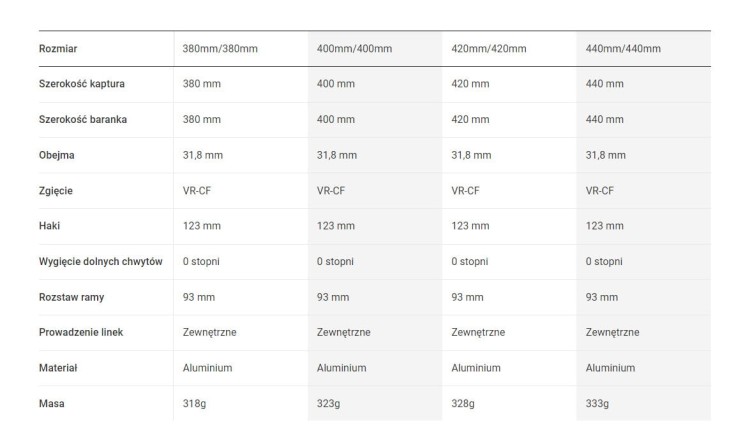
Task: Click the Rozmiar header label
Action: click(58, 49)
